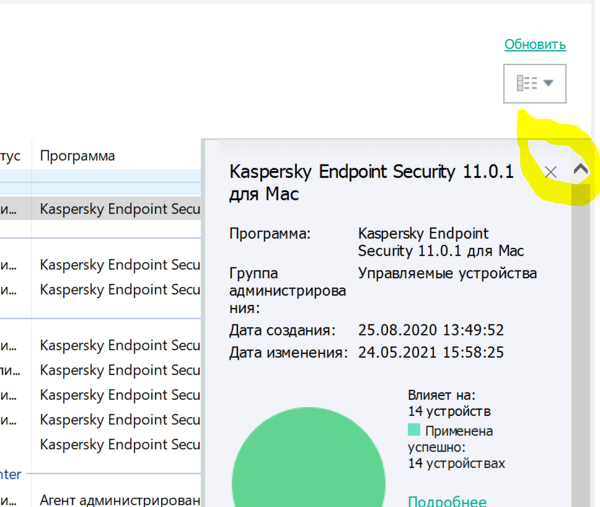Click the truncated Статус column header
The image size is (600, 507).
10,156
